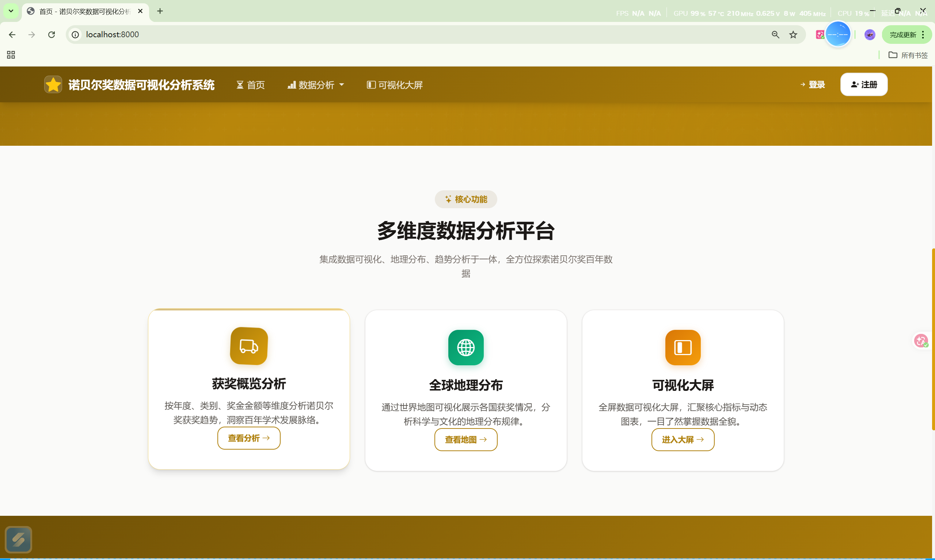Open the apps grid in bookmarks bar
The height and width of the screenshot is (560, 935).
click(11, 55)
